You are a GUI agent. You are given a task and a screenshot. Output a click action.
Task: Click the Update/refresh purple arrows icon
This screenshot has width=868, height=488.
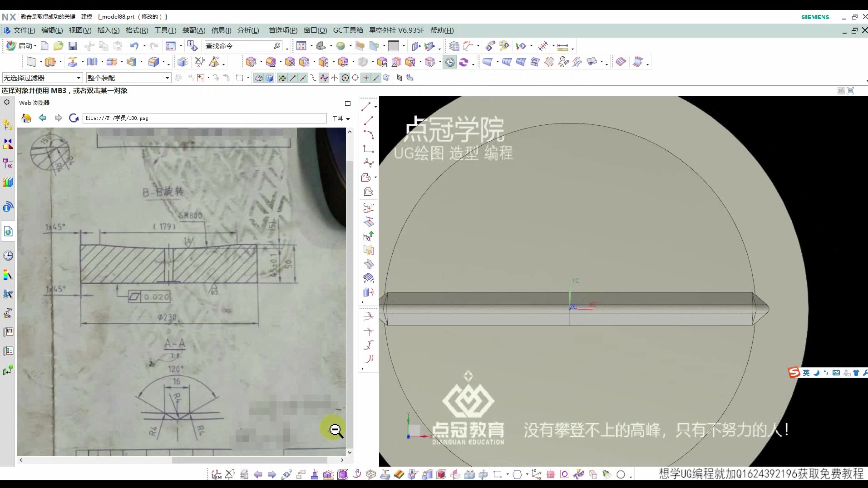[464, 62]
